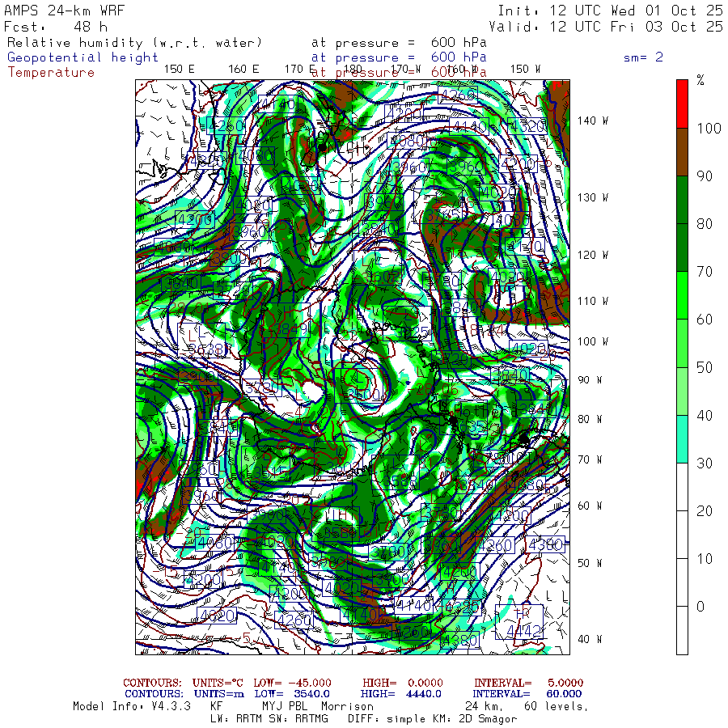
Task: Click the 'AMPS 24-km WRF' title text
Action: (x=65, y=11)
